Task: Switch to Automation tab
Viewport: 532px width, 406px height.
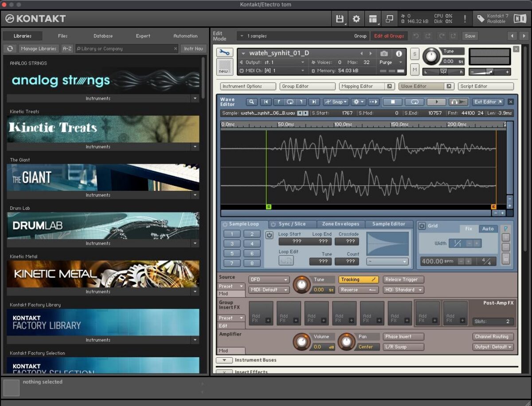Action: [x=186, y=36]
